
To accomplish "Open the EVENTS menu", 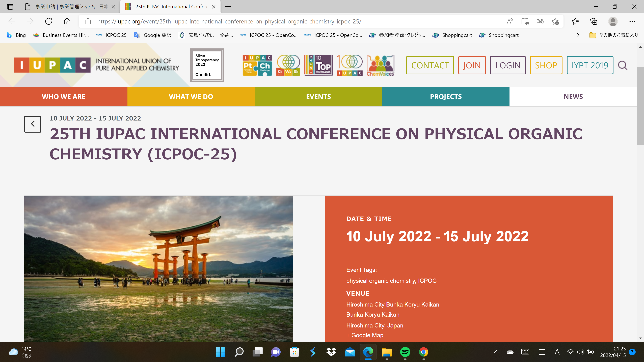I will coord(318,96).
